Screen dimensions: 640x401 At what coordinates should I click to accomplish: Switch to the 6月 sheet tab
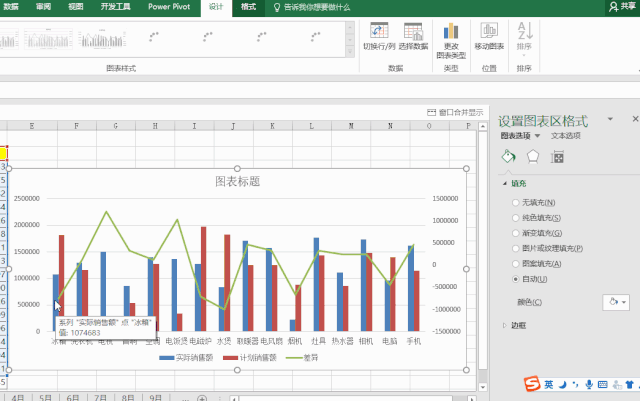(73, 398)
